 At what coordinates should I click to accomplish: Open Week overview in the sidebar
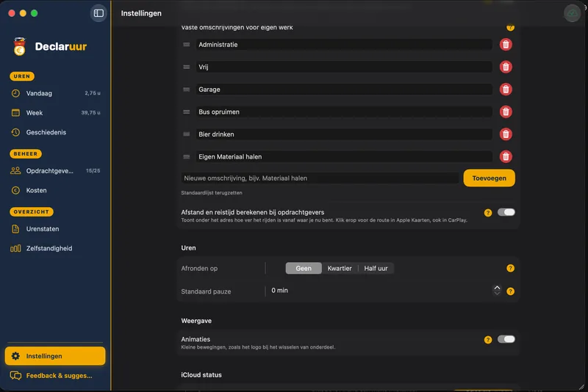point(55,113)
